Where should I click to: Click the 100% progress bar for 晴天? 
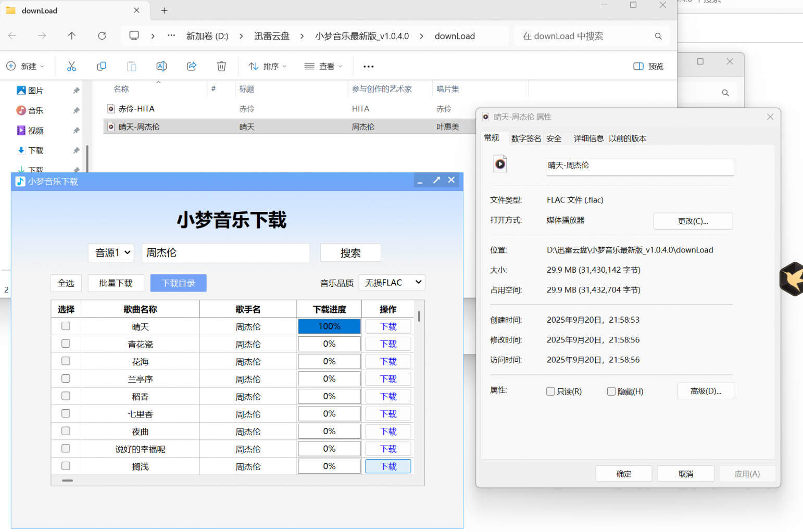click(x=329, y=326)
